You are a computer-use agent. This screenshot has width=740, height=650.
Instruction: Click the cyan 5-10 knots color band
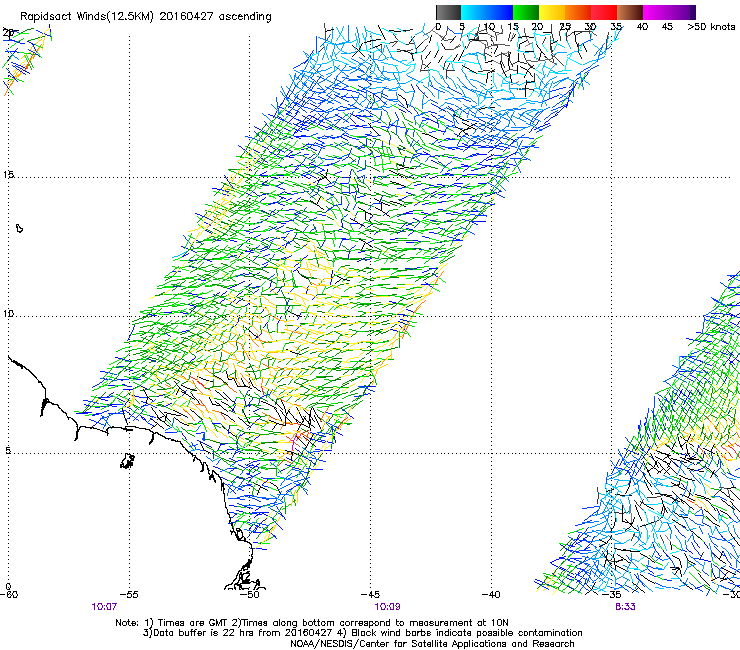(x=474, y=12)
